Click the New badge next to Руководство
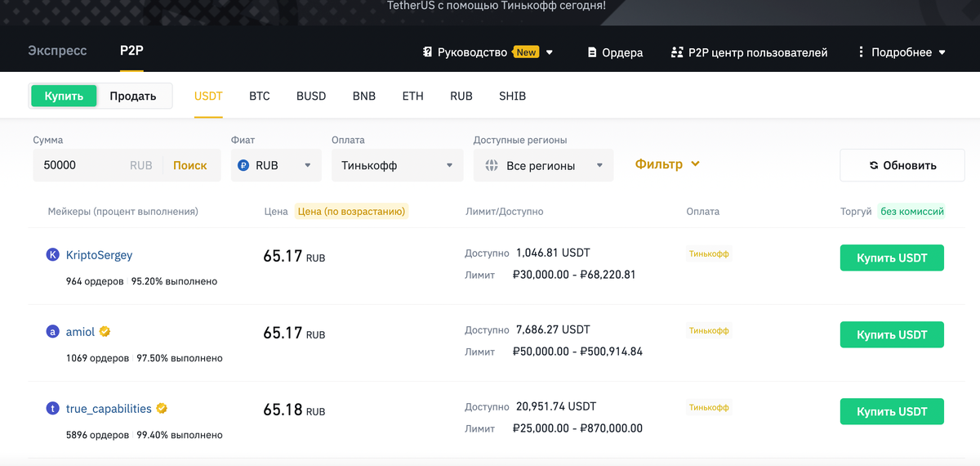 [526, 52]
